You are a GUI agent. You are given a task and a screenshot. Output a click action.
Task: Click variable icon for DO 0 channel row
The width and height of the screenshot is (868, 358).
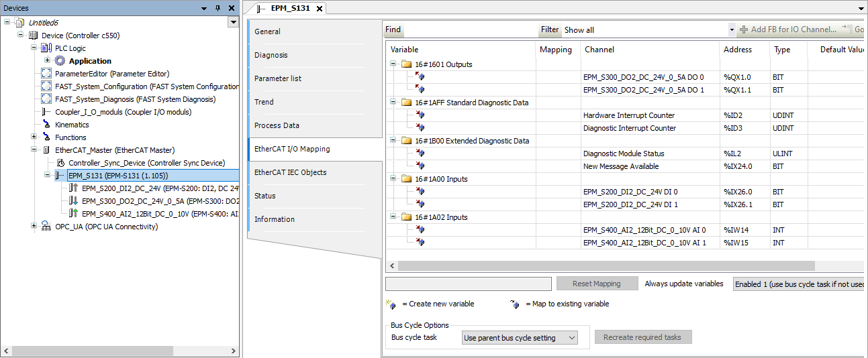[420, 77]
